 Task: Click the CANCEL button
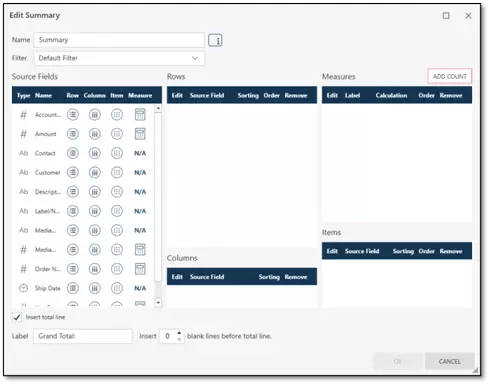(x=449, y=361)
